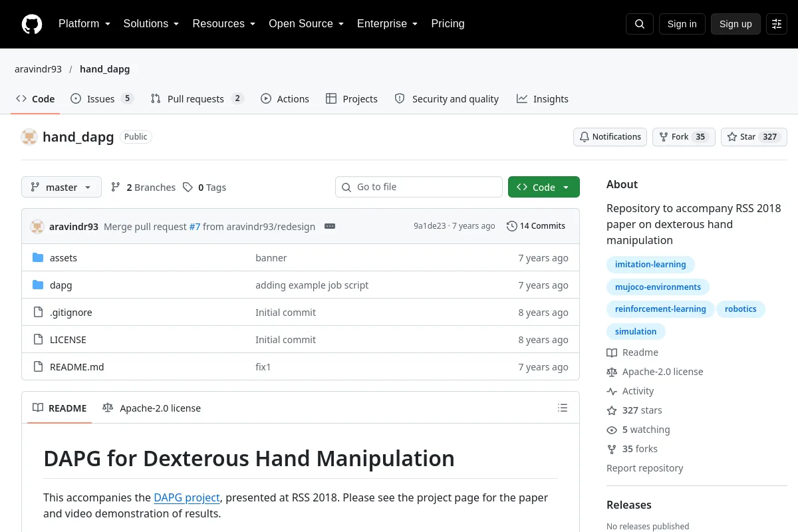Open the DAPG project link in README
Screen dimensions: 798x532
click(187, 497)
